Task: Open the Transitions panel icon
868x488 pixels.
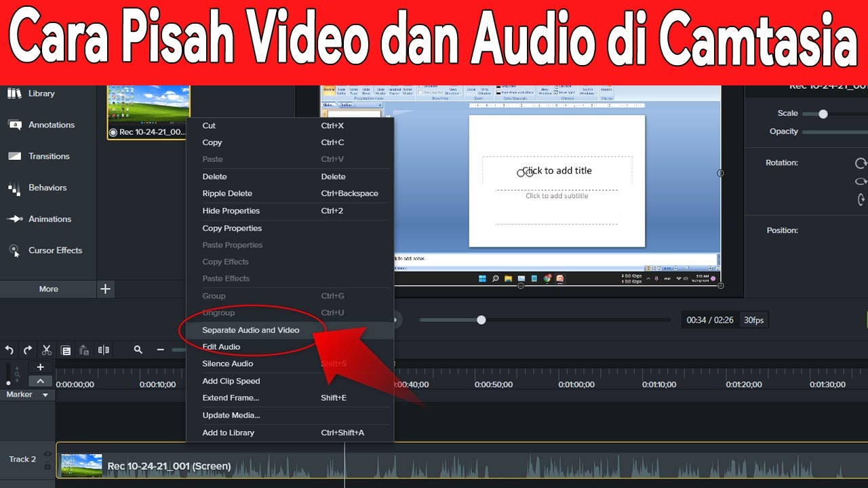Action: 14,156
